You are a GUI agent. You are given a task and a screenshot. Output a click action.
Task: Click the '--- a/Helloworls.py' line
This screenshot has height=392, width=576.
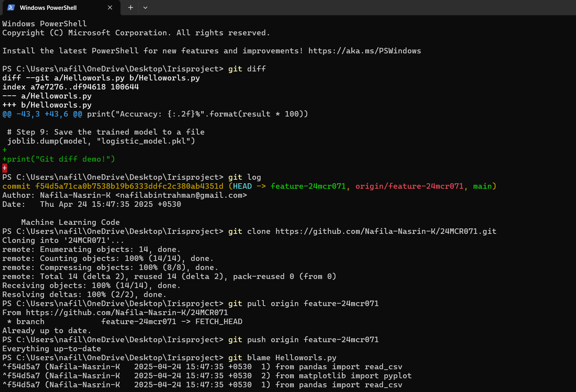[47, 96]
